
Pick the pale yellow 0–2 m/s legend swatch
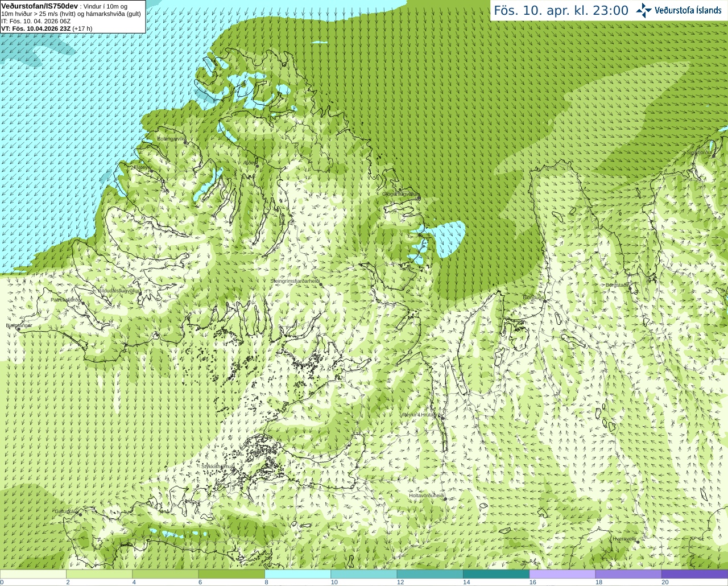click(x=33, y=574)
